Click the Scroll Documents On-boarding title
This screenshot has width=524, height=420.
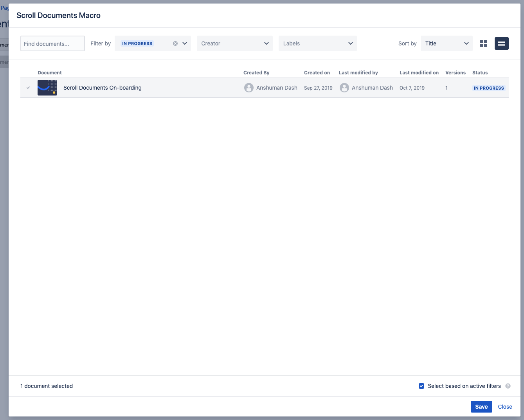click(x=103, y=88)
